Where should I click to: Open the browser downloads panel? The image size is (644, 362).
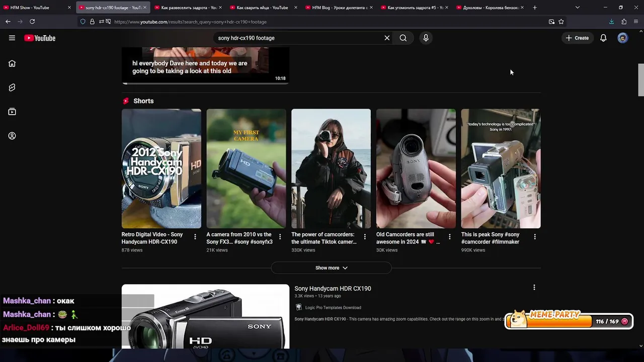(611, 22)
